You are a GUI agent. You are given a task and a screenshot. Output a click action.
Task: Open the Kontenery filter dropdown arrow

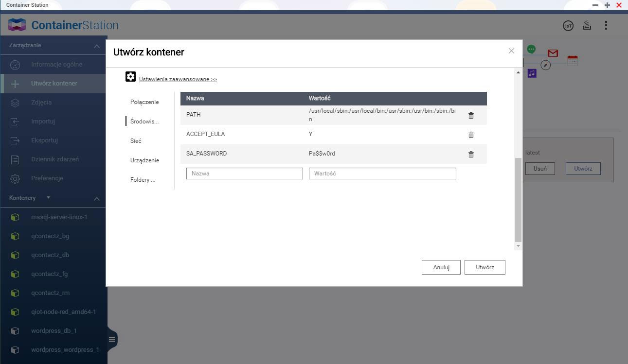pos(48,198)
